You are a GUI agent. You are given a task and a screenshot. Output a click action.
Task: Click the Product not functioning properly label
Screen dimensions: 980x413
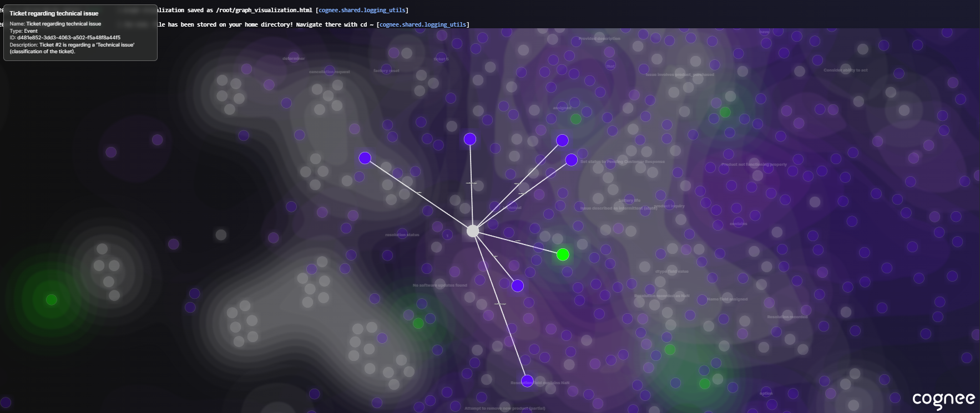click(x=754, y=164)
